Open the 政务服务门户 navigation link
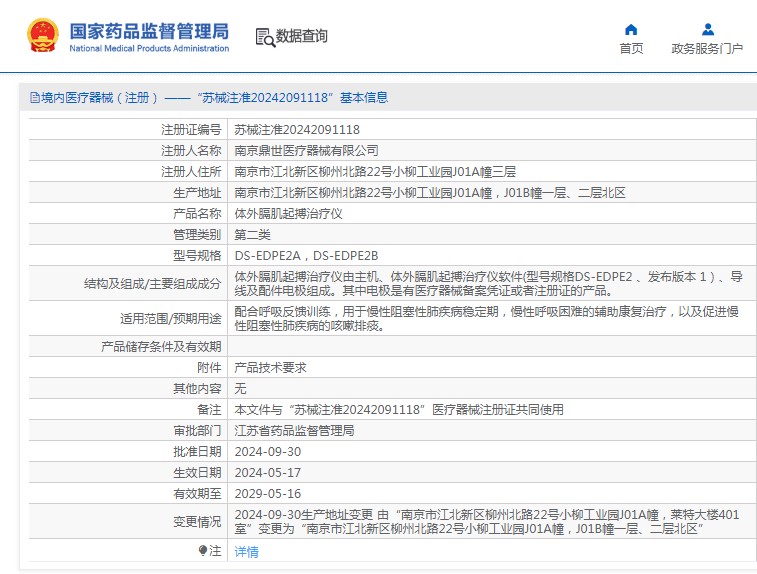This screenshot has width=757, height=574. click(707, 48)
